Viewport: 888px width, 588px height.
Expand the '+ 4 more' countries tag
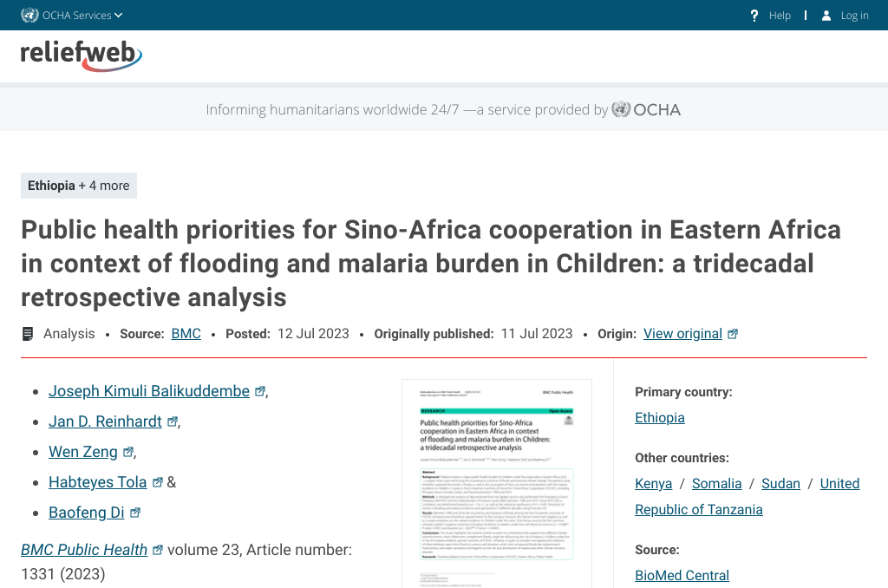103,186
